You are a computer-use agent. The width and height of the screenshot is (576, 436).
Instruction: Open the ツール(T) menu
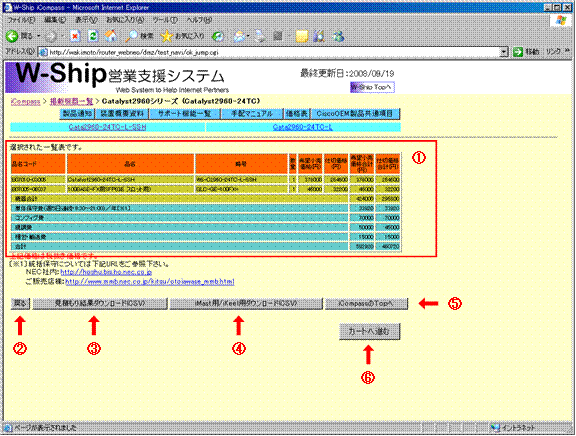click(x=165, y=20)
